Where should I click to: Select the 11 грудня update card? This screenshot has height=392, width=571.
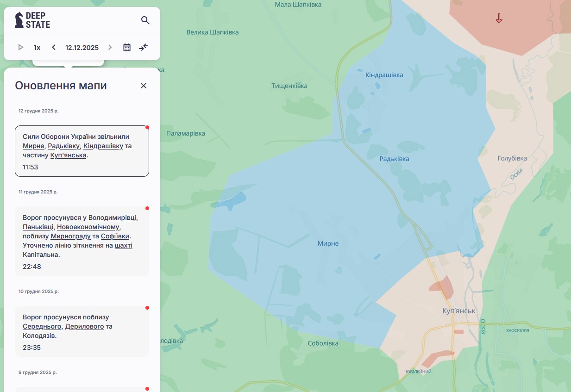(82, 242)
